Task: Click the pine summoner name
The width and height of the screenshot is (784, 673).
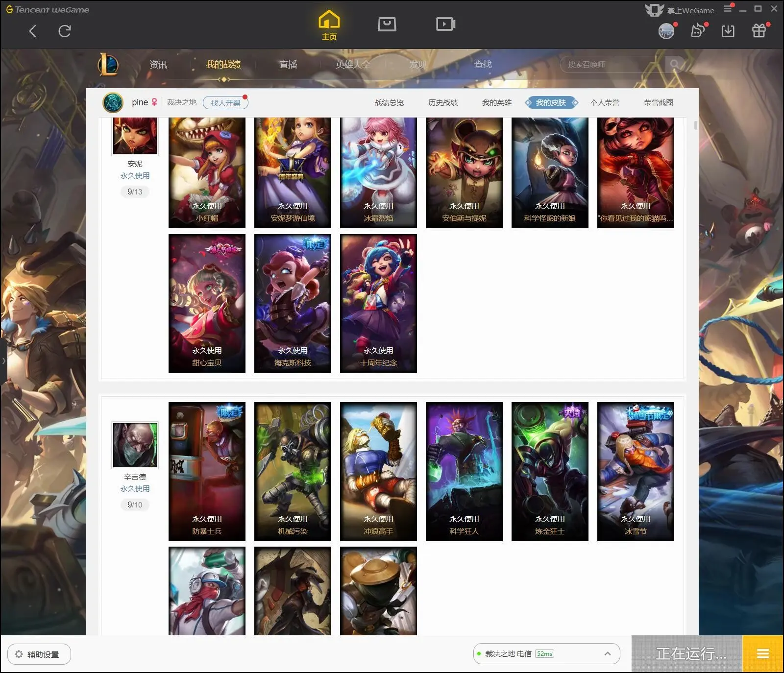Action: [x=140, y=102]
